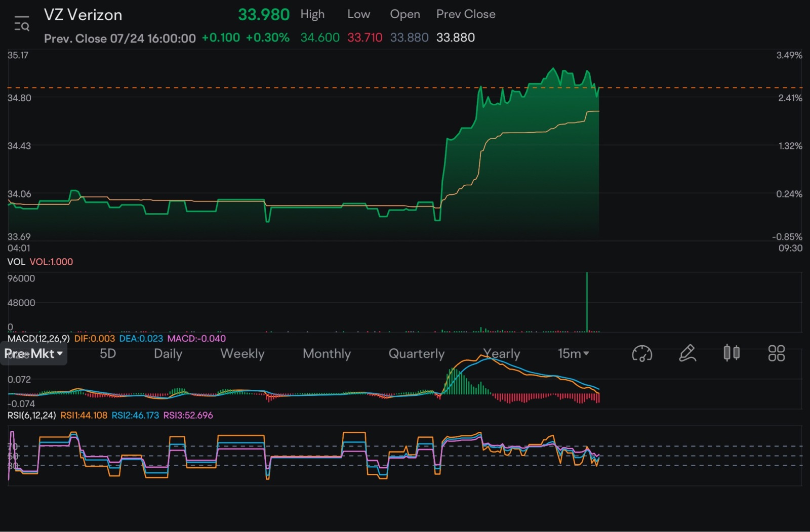Tap the VOL indicator label

pos(16,262)
